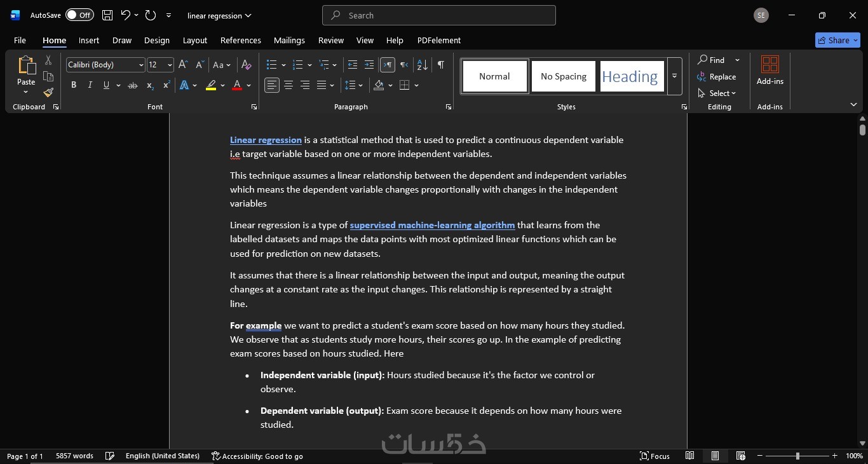This screenshot has height=464, width=868.
Task: Click the Replace button
Action: click(717, 76)
